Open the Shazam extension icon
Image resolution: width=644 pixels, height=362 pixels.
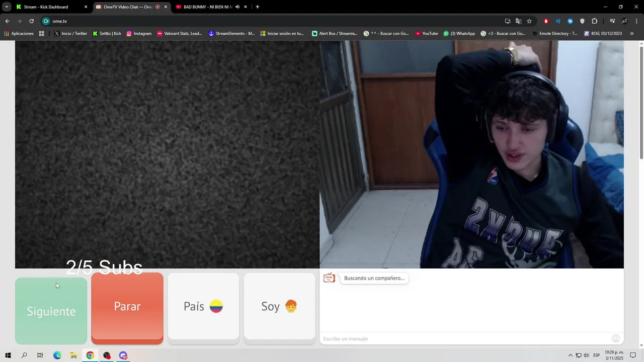[570, 21]
